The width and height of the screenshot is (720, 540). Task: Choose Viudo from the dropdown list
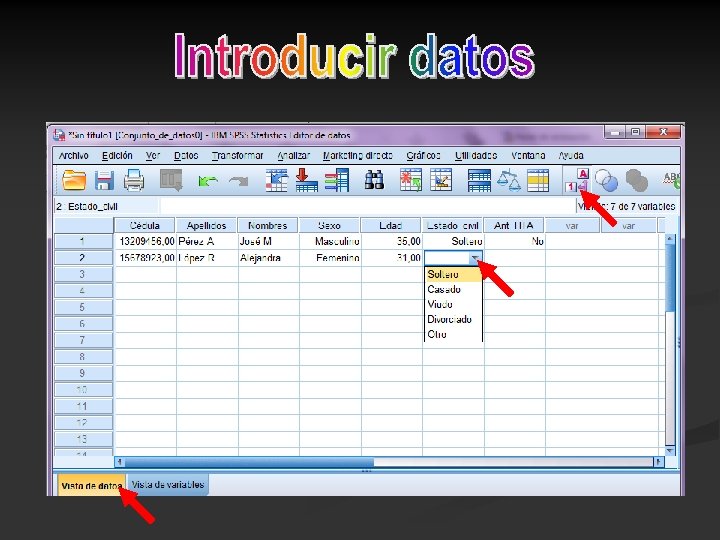(454, 304)
